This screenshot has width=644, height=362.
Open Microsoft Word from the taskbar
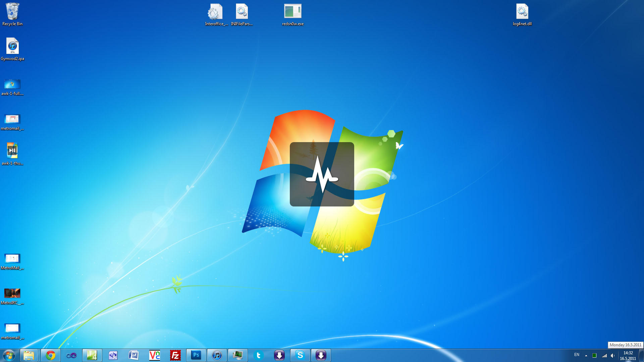pos(134,355)
